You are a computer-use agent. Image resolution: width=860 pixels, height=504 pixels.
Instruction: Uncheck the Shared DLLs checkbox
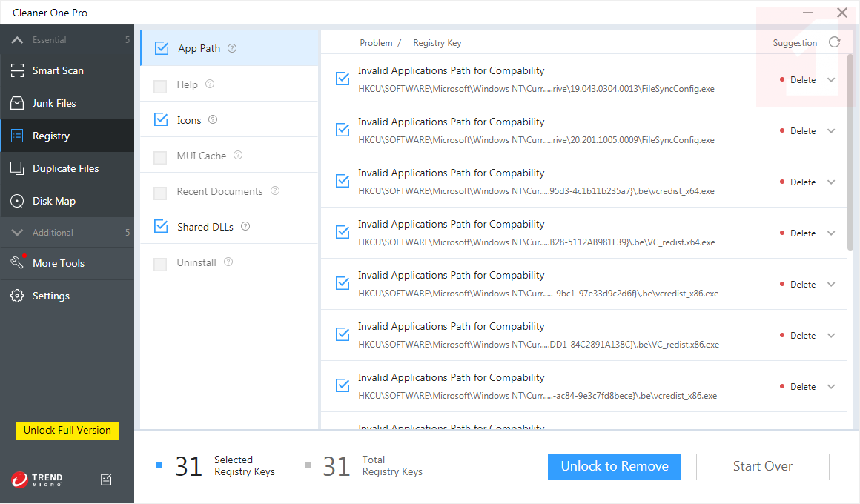(161, 227)
